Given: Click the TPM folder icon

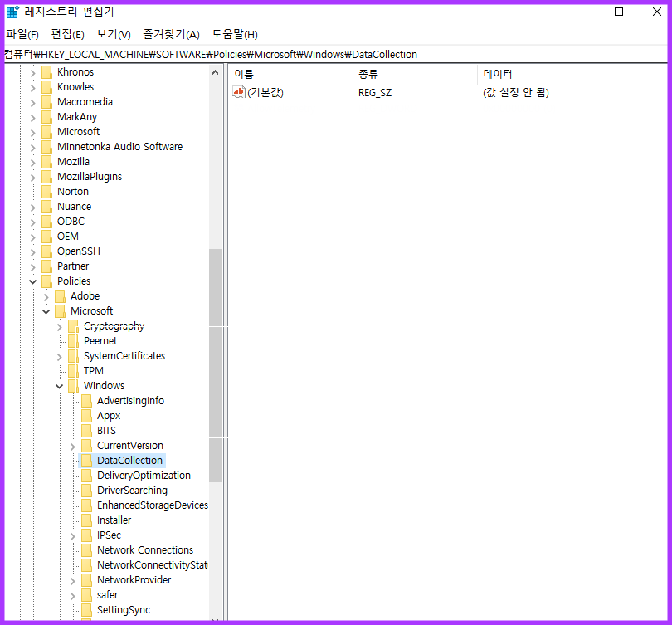Looking at the screenshot, I should (73, 371).
